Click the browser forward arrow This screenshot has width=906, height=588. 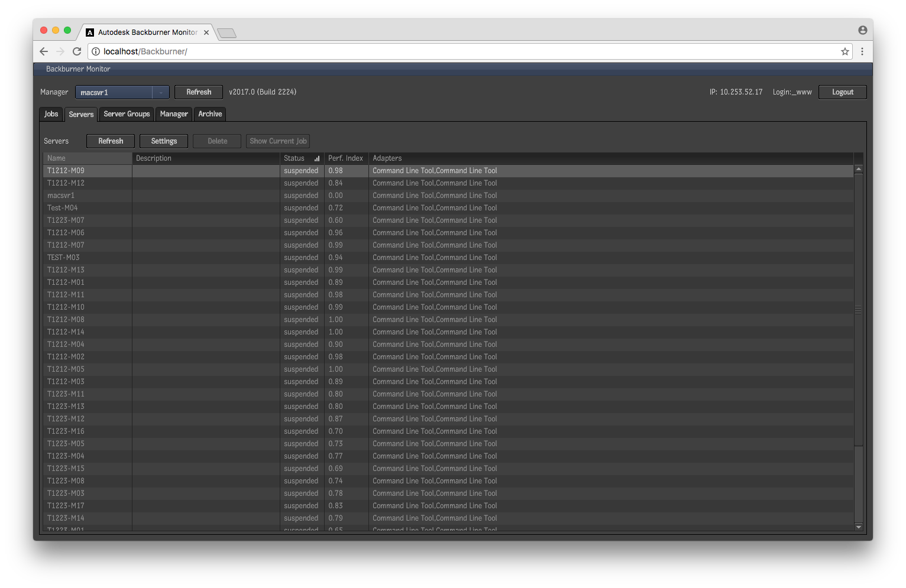point(60,51)
